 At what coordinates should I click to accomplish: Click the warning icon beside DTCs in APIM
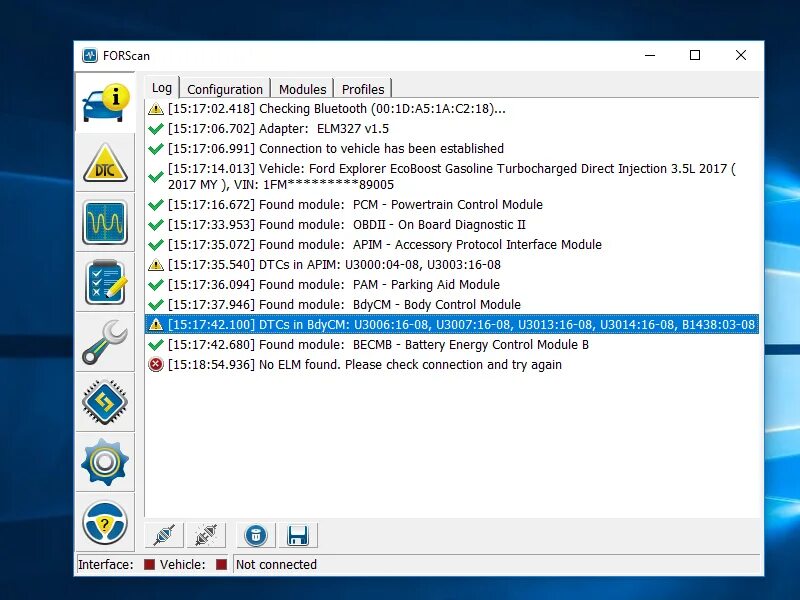156,264
